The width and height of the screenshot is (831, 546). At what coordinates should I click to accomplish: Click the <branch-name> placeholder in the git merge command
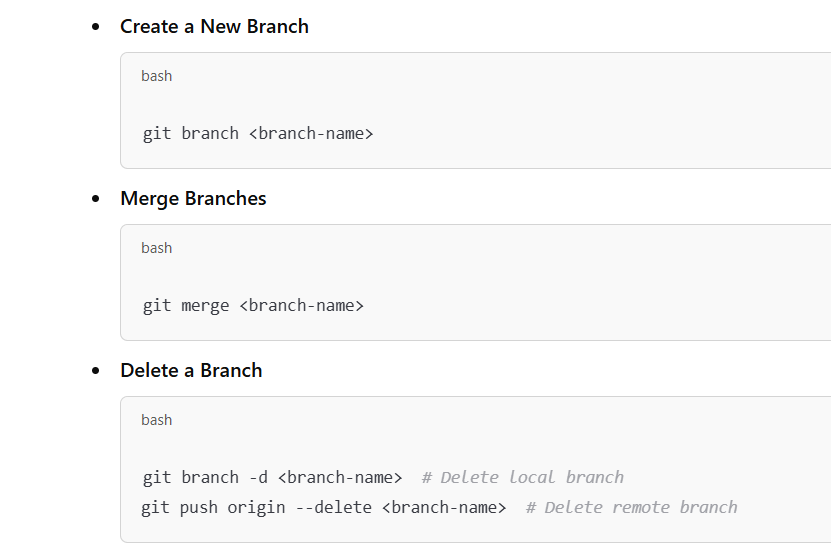point(301,305)
